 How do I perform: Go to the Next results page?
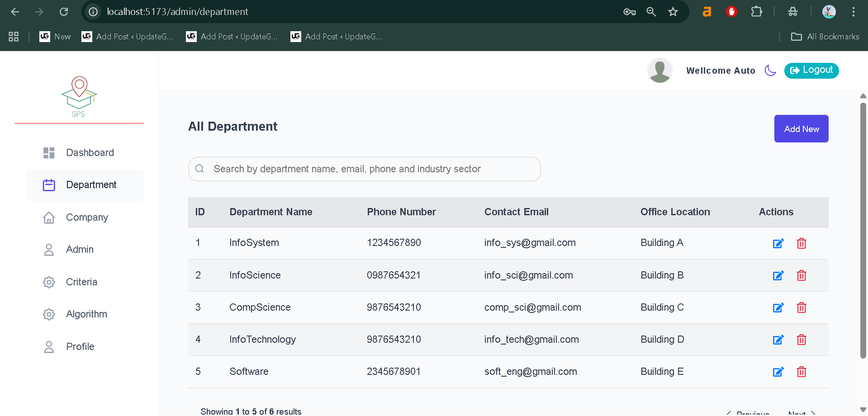tap(797, 412)
